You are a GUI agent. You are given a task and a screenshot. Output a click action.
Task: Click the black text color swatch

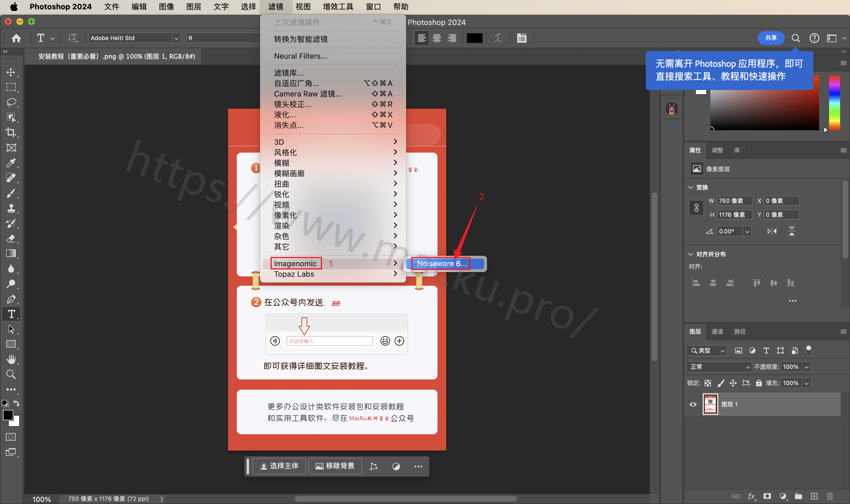(474, 38)
